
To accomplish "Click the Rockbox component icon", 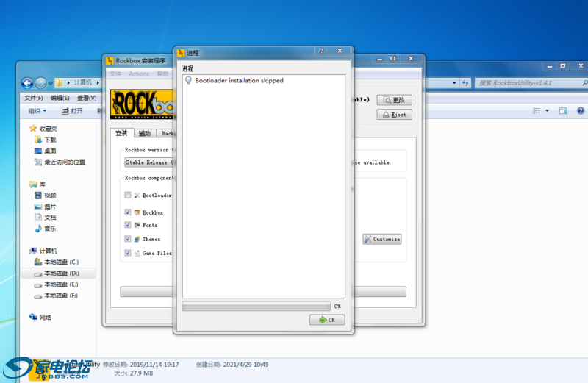I will point(137,212).
